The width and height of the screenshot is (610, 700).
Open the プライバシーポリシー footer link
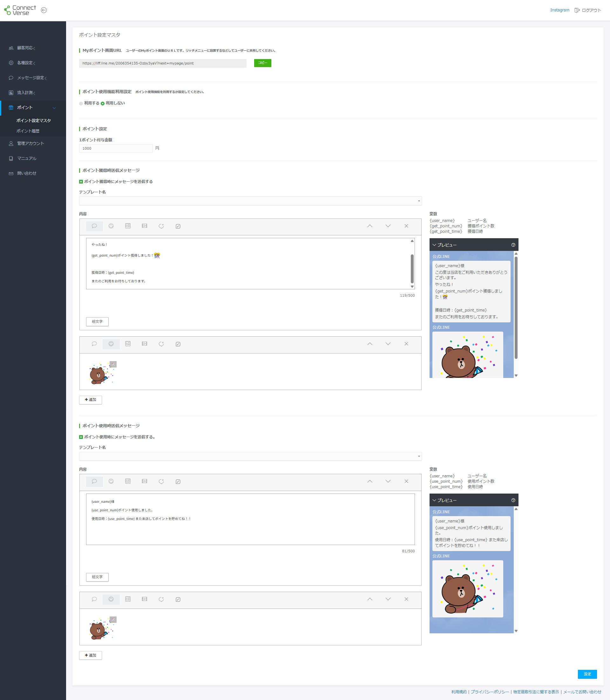(490, 692)
